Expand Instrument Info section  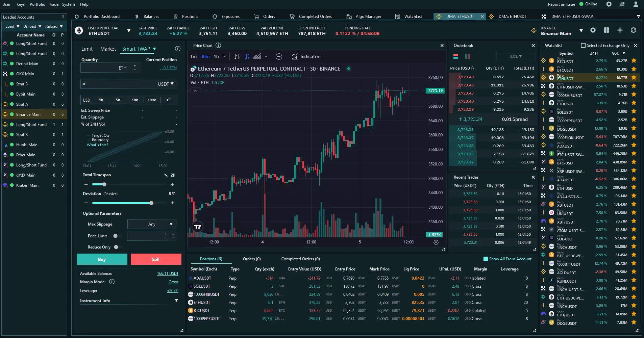click(176, 301)
